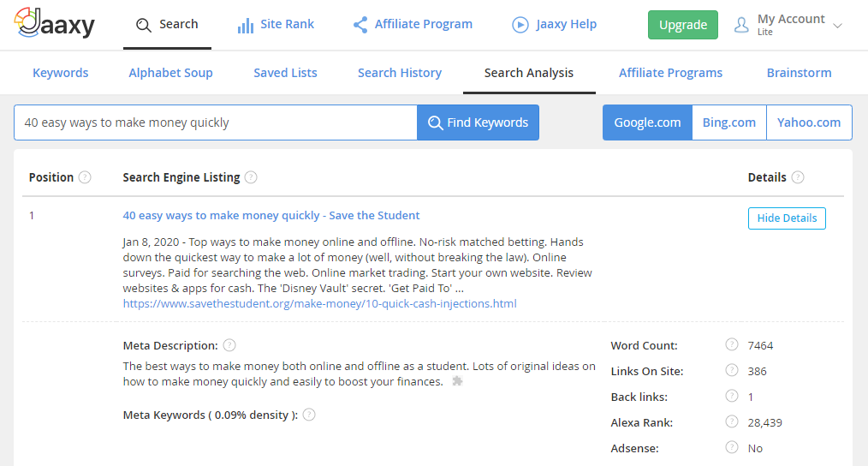This screenshot has width=868, height=466.
Task: Click the Jaaxy logo
Action: pyautogui.click(x=54, y=23)
